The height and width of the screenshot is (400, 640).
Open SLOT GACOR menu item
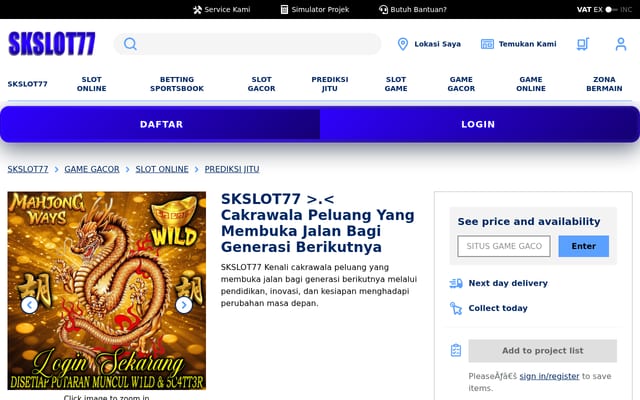[261, 84]
